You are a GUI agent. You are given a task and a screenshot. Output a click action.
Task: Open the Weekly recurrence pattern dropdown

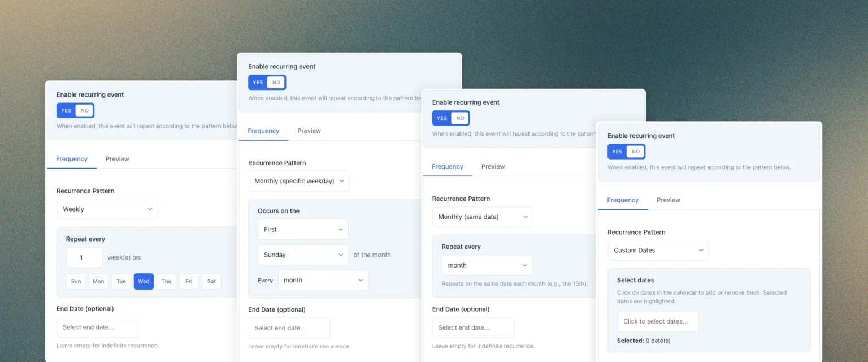coord(107,209)
